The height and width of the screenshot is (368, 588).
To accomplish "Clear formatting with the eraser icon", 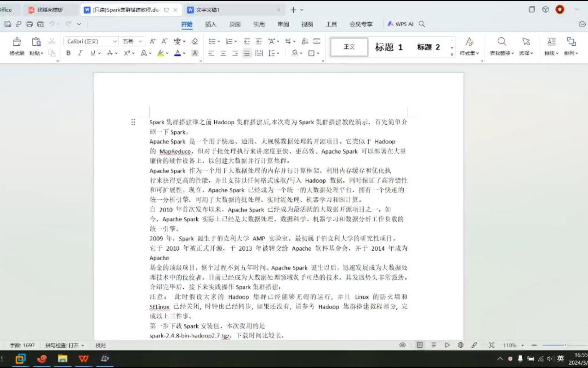I will click(195, 41).
